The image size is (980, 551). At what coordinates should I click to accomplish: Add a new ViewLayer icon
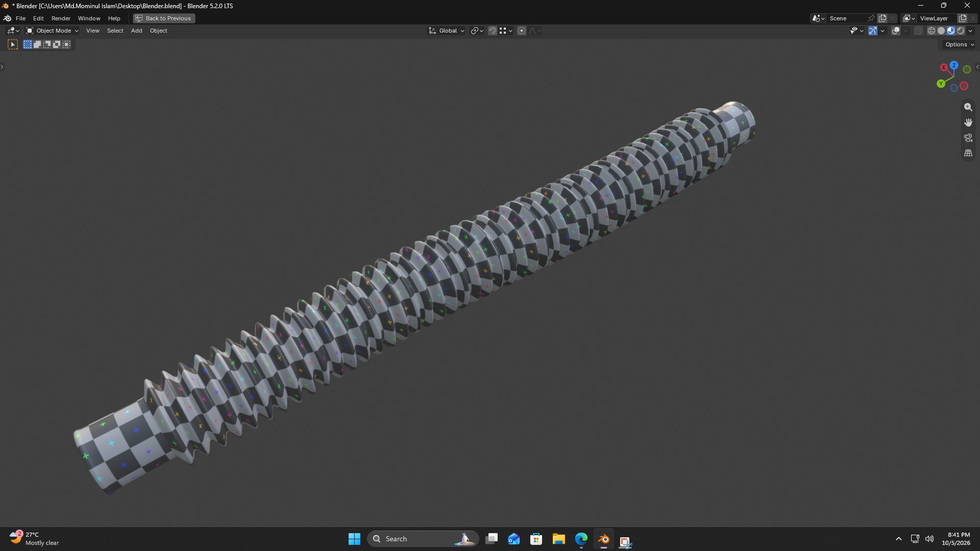point(963,18)
